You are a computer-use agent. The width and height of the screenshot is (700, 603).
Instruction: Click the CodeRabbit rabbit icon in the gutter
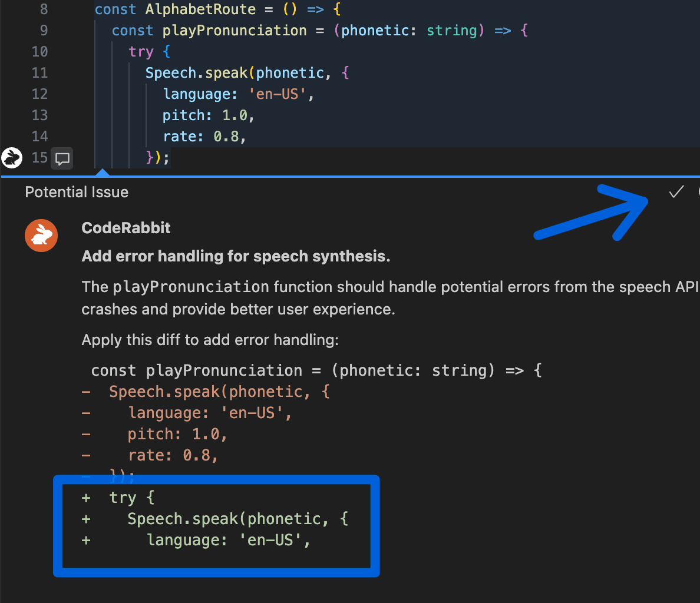11,158
